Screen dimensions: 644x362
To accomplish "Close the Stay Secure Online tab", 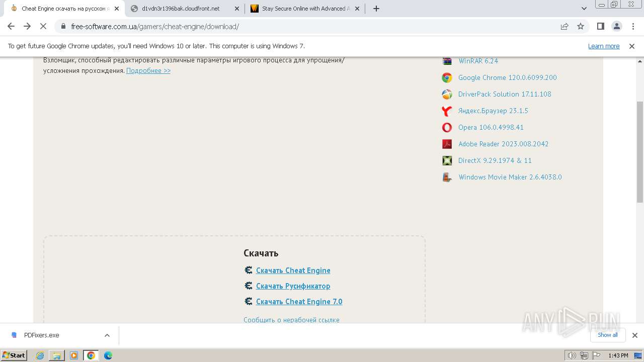I will [357, 9].
